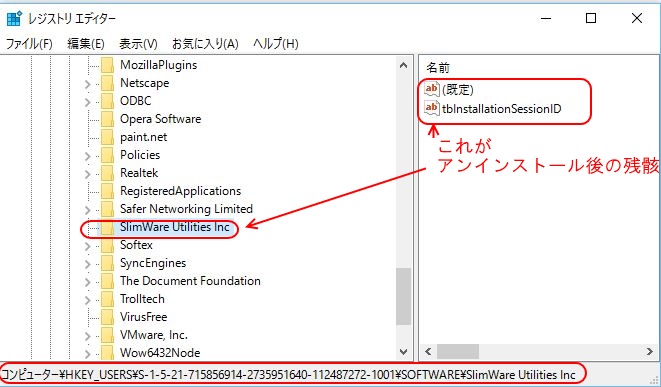Click tree scrollbar up arrow
Viewport: 661px width, 387px height.
(x=403, y=65)
